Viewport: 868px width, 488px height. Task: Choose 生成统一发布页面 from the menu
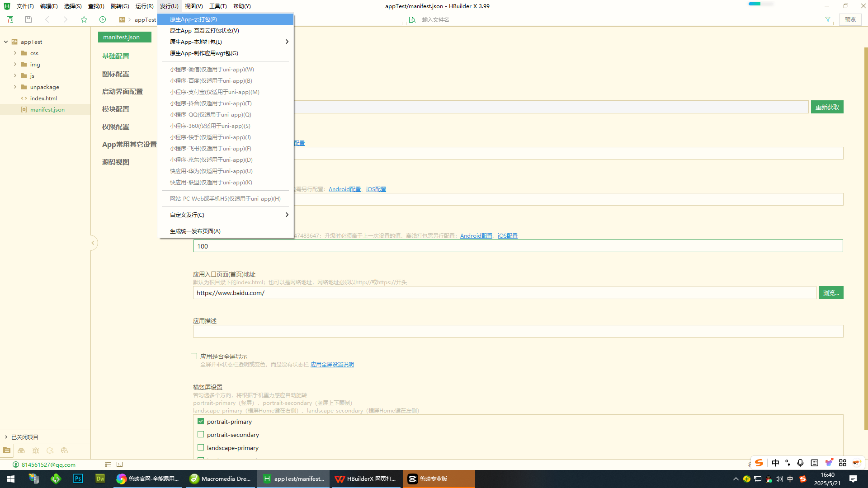point(195,231)
